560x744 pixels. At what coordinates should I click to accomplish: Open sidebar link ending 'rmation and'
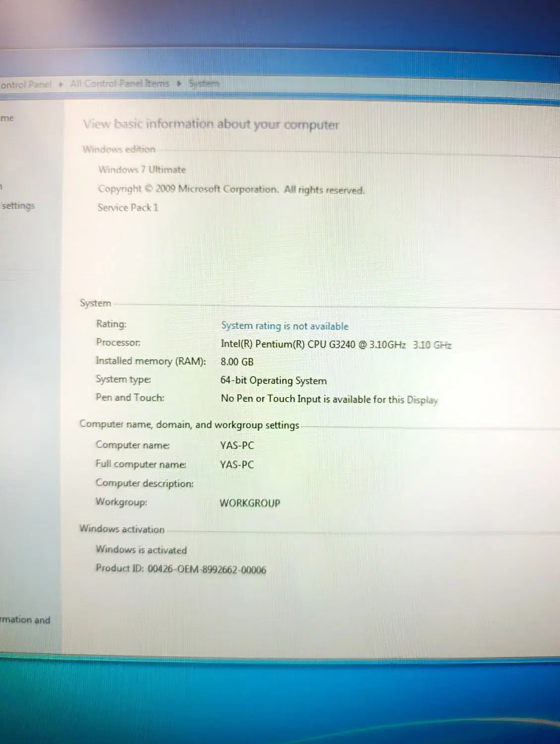pyautogui.click(x=25, y=620)
